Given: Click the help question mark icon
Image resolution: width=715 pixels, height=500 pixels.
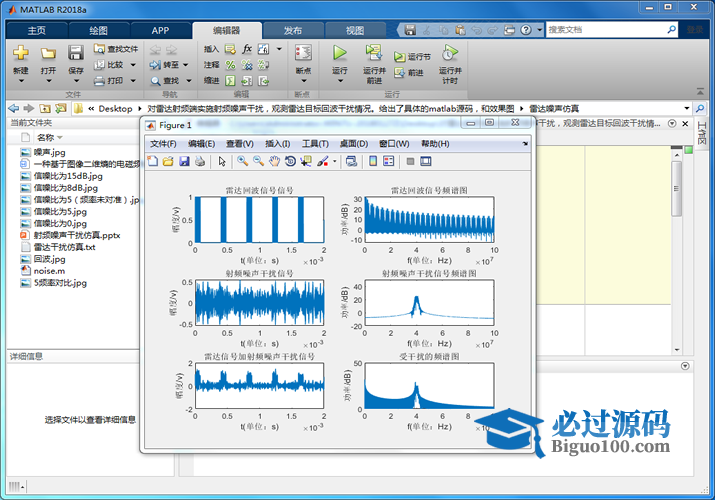Looking at the screenshot, I should pyautogui.click(x=526, y=30).
